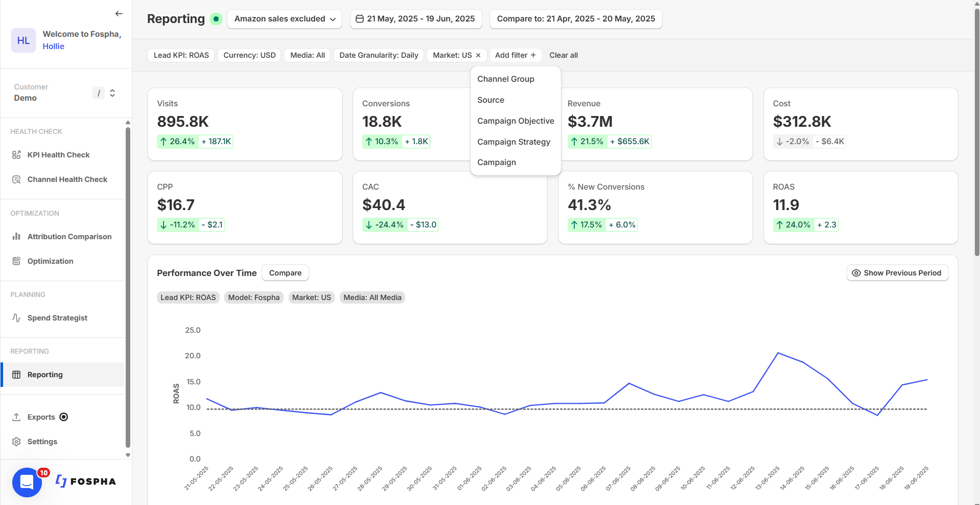Open Attribution Comparison bar chart icon
Viewport: 980px width, 505px height.
pyautogui.click(x=16, y=237)
